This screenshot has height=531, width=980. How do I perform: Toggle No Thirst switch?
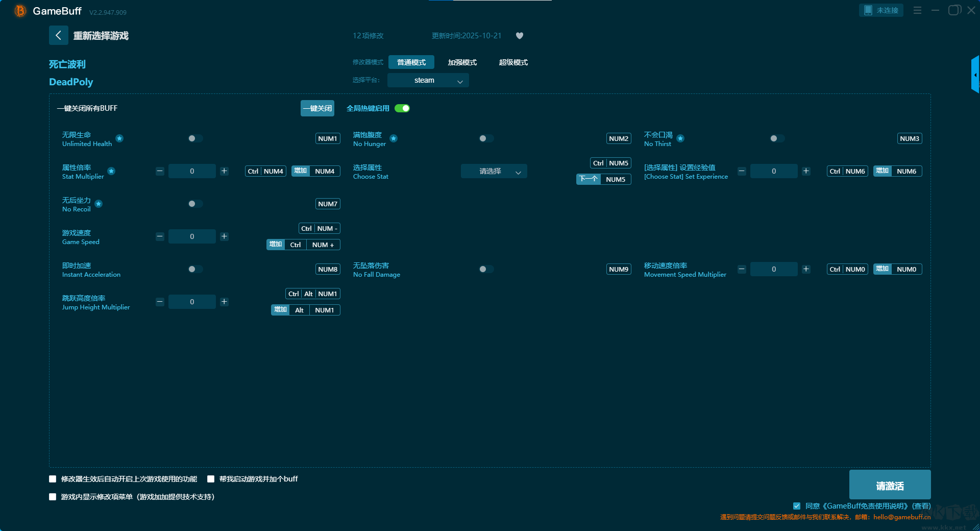pos(777,138)
